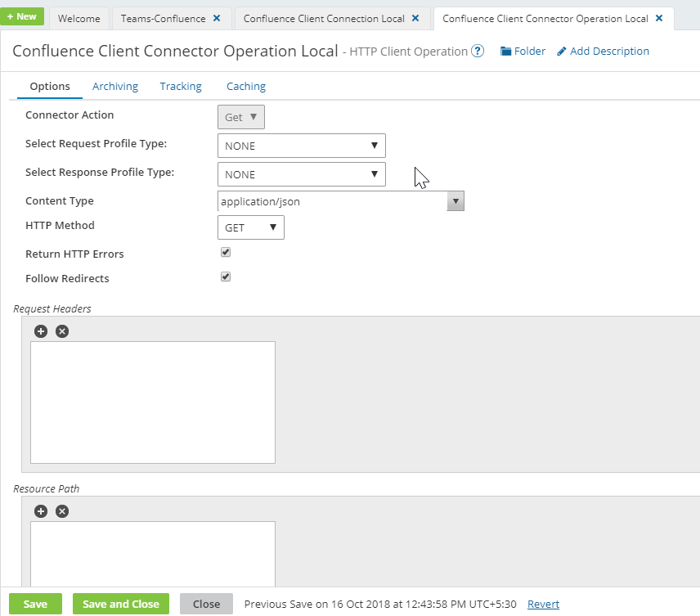Open Select Response Profile Type dropdown
Image resolution: width=700 pixels, height=616 pixels.
pos(301,174)
